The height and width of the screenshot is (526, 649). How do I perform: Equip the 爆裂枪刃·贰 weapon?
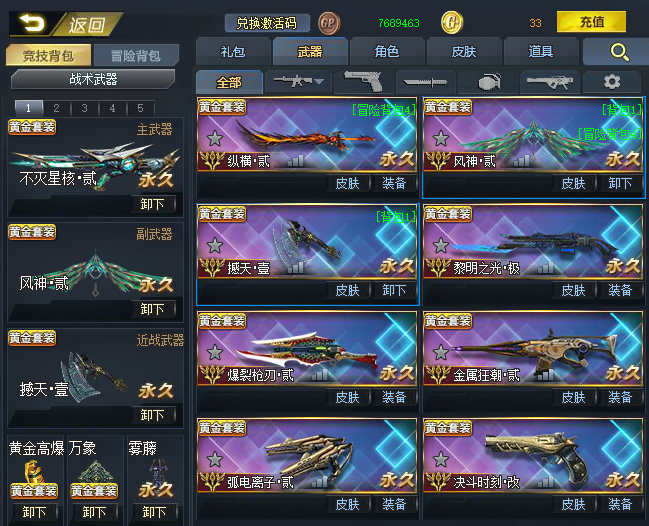[394, 397]
